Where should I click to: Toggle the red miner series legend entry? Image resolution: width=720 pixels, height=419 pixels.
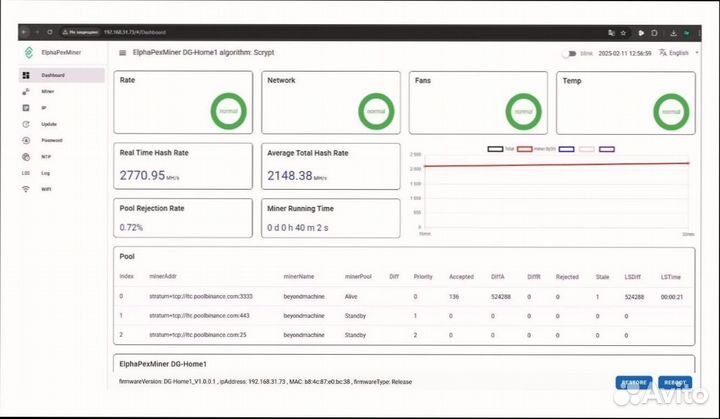point(525,149)
